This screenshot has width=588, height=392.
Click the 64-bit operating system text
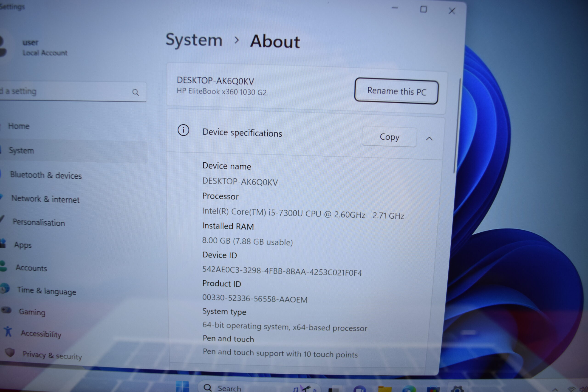click(285, 327)
